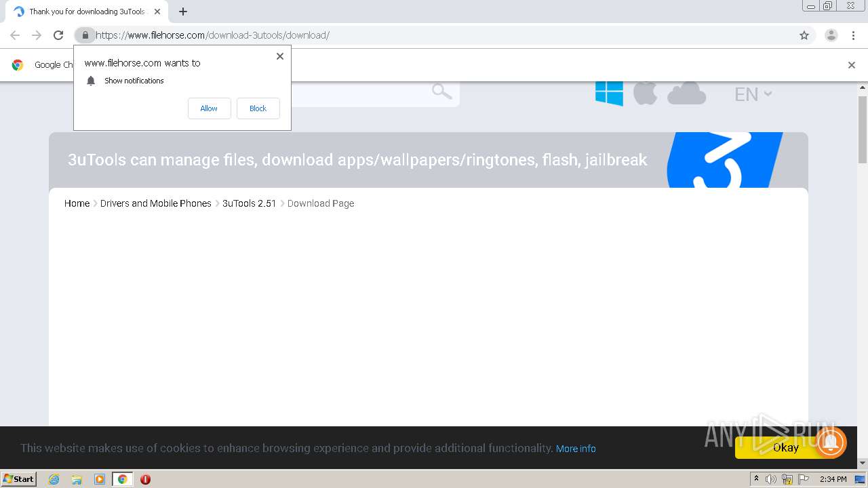Click the browser forward arrow
The height and width of the screenshot is (488, 868).
pos(37,35)
